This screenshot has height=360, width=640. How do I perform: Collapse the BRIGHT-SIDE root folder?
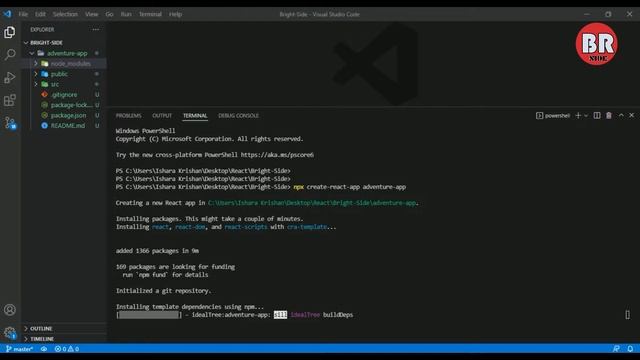pos(26,42)
